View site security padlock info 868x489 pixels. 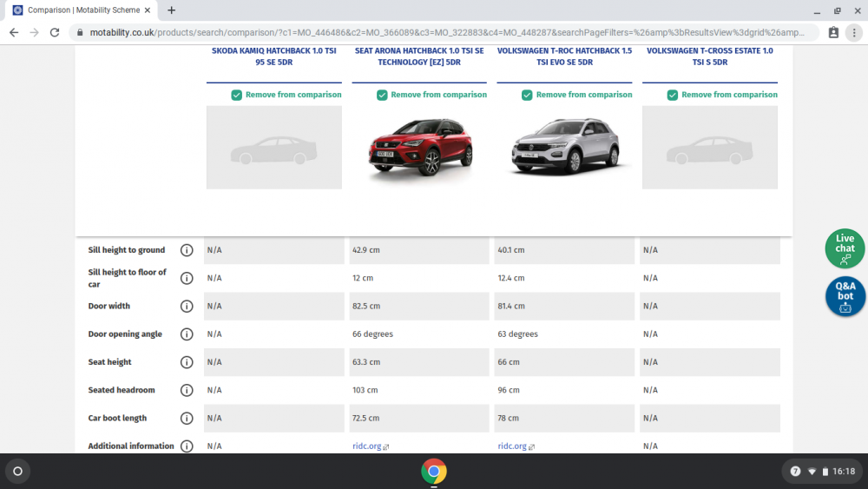pyautogui.click(x=80, y=33)
